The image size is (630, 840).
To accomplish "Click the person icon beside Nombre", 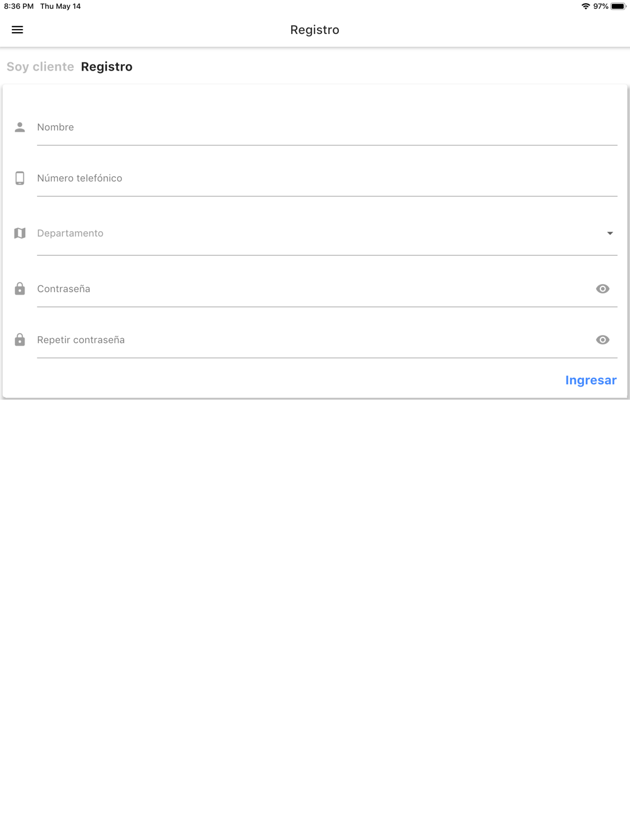I will [20, 127].
